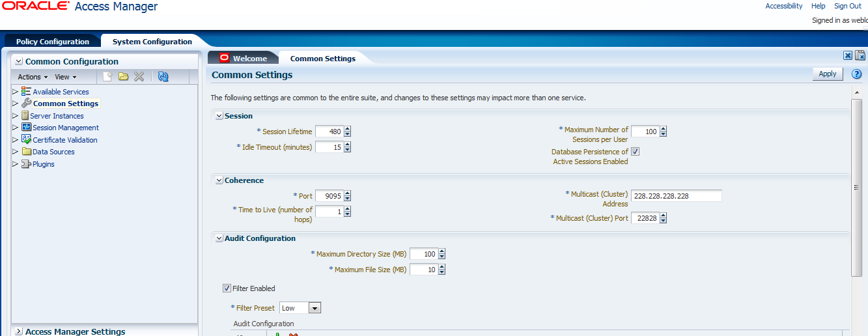Image resolution: width=868 pixels, height=336 pixels.
Task: Collapse the Coherence section
Action: tap(219, 180)
